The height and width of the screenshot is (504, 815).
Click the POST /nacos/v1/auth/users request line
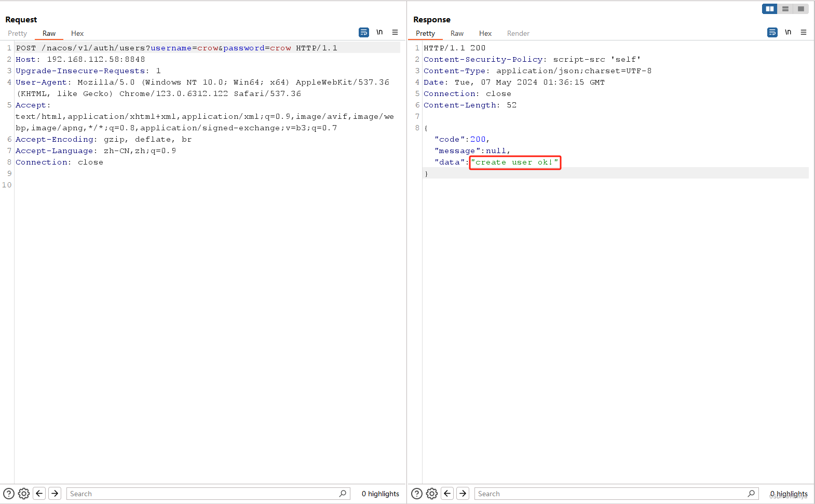tap(176, 48)
